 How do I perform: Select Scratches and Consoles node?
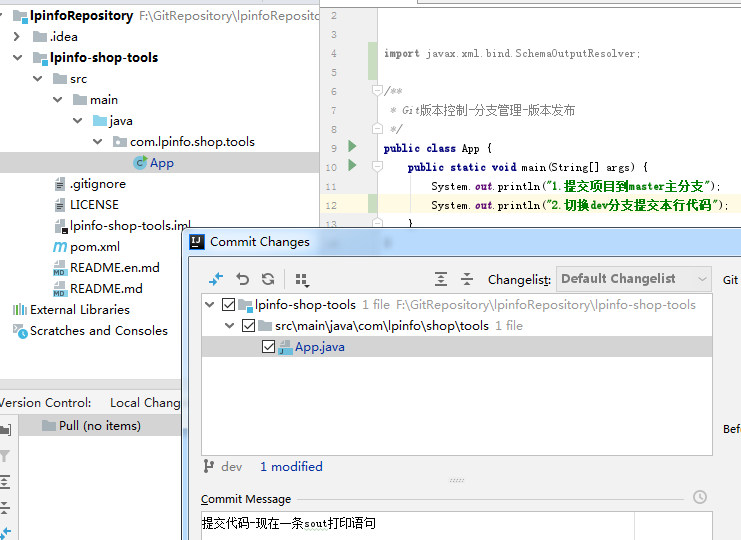point(99,331)
